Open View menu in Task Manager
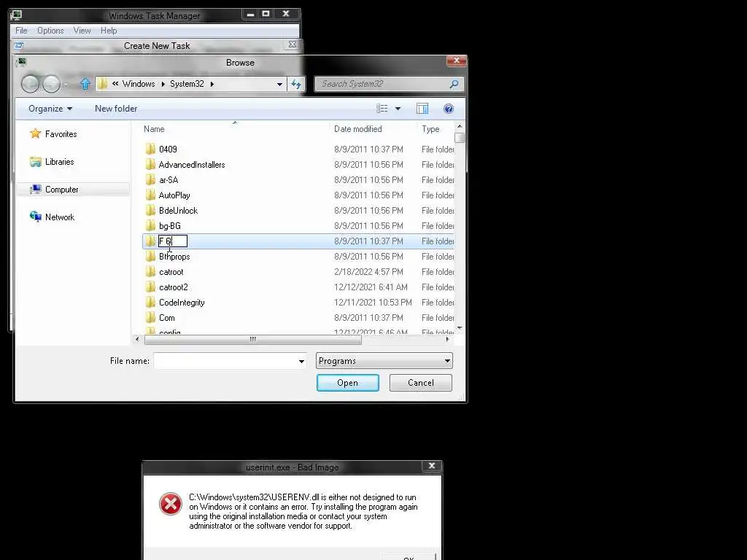747x560 pixels. tap(82, 31)
